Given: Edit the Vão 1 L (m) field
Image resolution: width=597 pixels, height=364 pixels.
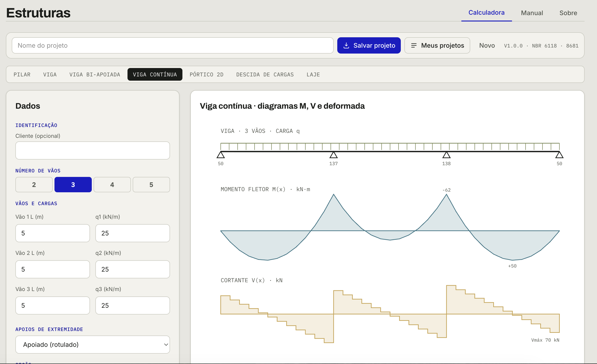Looking at the screenshot, I should point(53,233).
